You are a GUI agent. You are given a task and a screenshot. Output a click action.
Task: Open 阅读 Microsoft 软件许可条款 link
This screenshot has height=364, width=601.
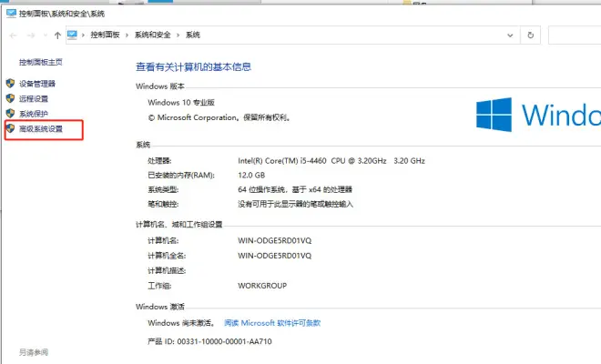[x=272, y=323]
